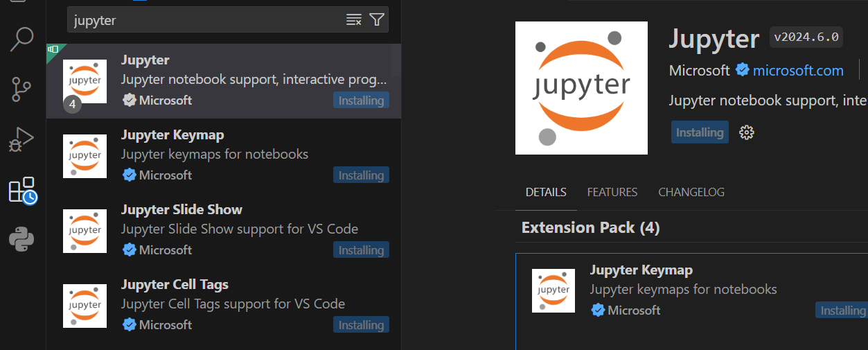Screen dimensions: 868x350
Task: Click the Jupyter extension logo in list
Action: click(x=85, y=81)
